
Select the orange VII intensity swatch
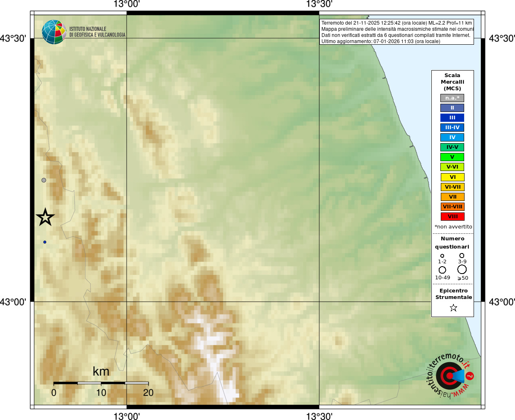[x=452, y=197]
